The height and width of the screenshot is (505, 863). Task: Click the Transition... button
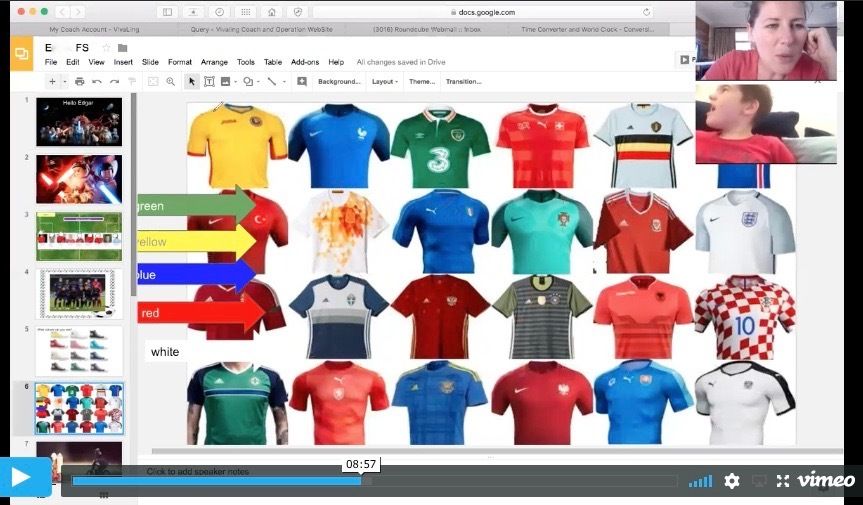point(463,81)
